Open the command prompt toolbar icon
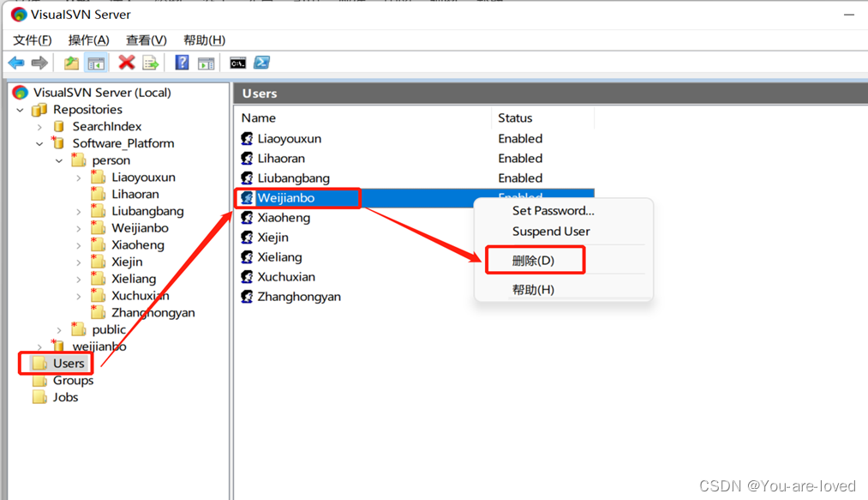Screen dimensions: 868x500 pos(238,63)
